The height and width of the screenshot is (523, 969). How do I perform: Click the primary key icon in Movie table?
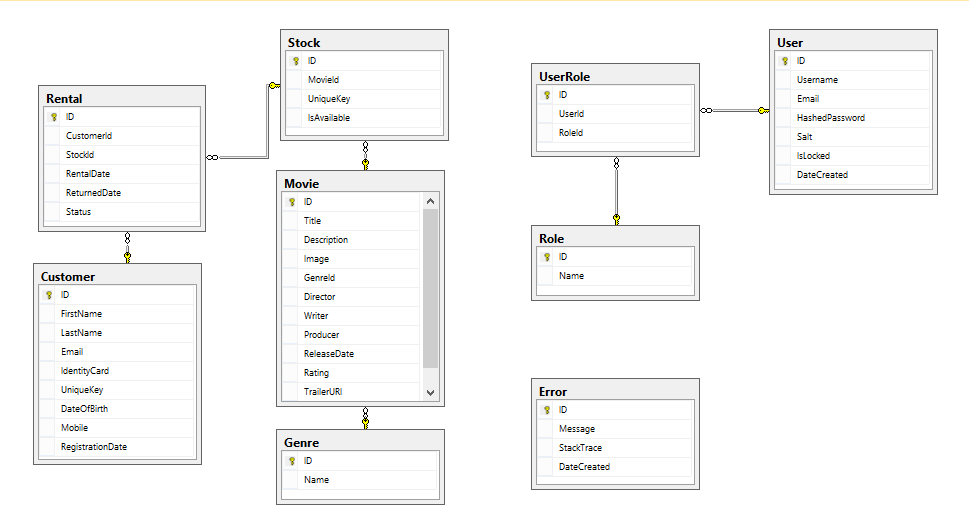point(292,202)
